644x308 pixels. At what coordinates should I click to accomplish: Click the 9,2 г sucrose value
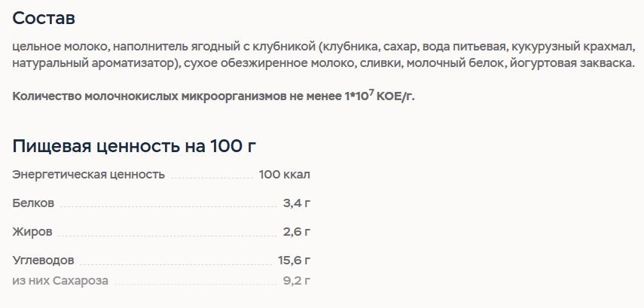[297, 281]
